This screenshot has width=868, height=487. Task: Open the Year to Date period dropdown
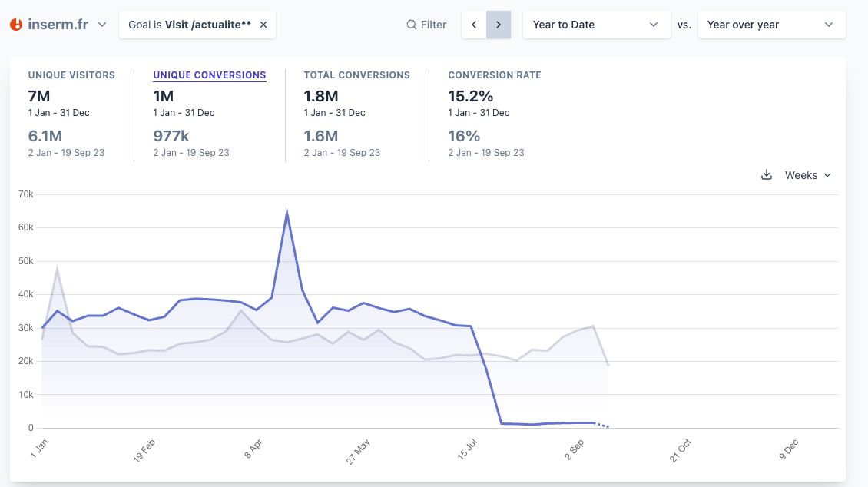595,25
